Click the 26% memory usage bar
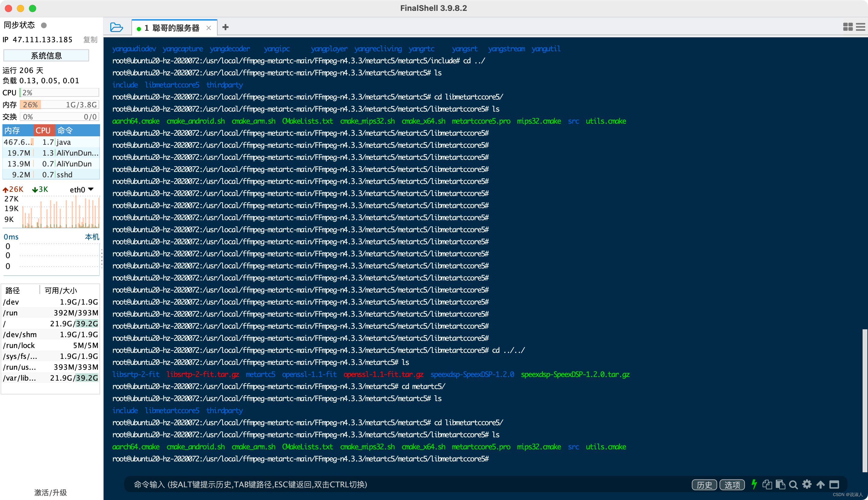Viewport: 868px width, 500px height. (x=30, y=104)
